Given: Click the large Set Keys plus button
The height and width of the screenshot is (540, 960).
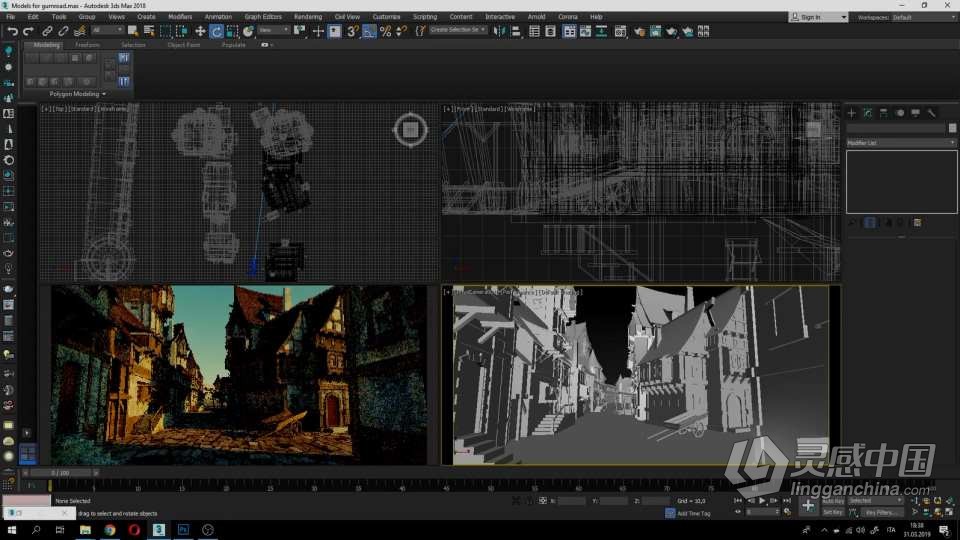Looking at the screenshot, I should pyautogui.click(x=808, y=506).
